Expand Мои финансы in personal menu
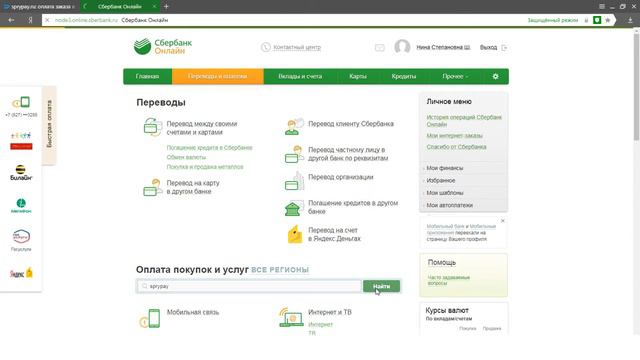The width and height of the screenshot is (640, 360). tap(444, 168)
